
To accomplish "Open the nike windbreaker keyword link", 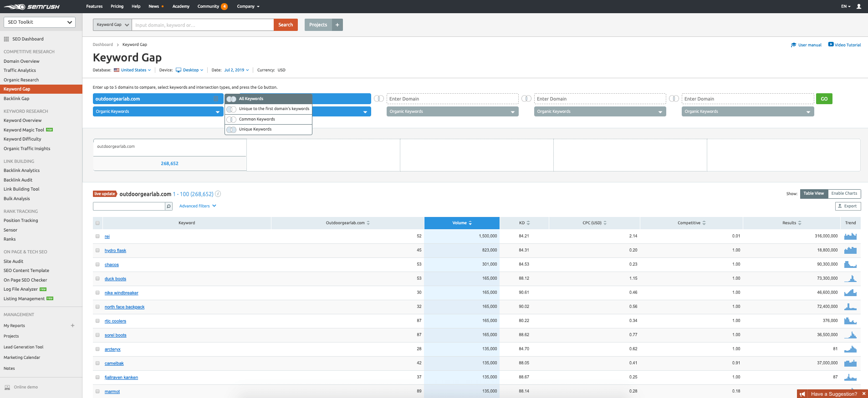I will [122, 293].
